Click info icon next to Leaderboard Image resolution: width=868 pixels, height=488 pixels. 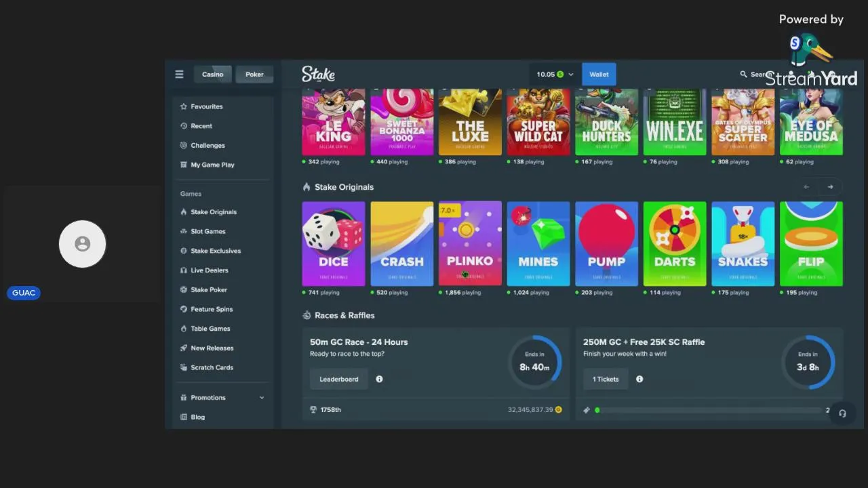point(379,379)
